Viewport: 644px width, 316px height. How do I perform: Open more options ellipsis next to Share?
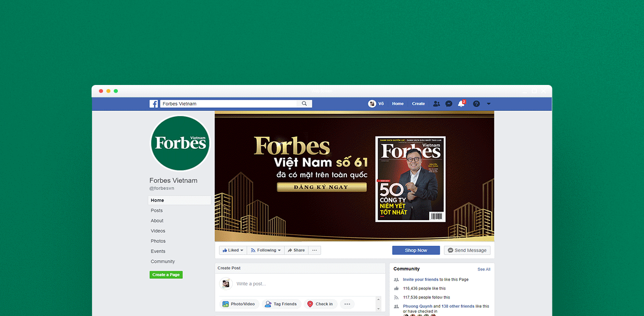click(x=315, y=250)
